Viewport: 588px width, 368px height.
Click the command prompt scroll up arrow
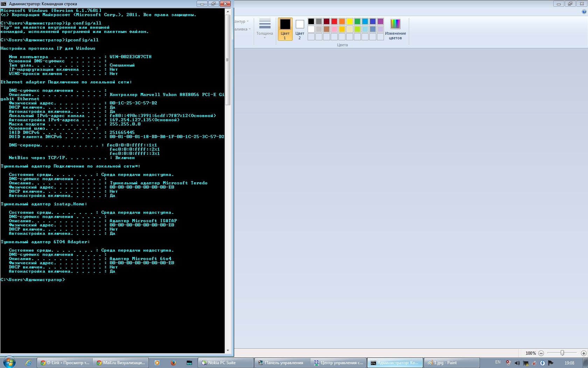[228, 12]
